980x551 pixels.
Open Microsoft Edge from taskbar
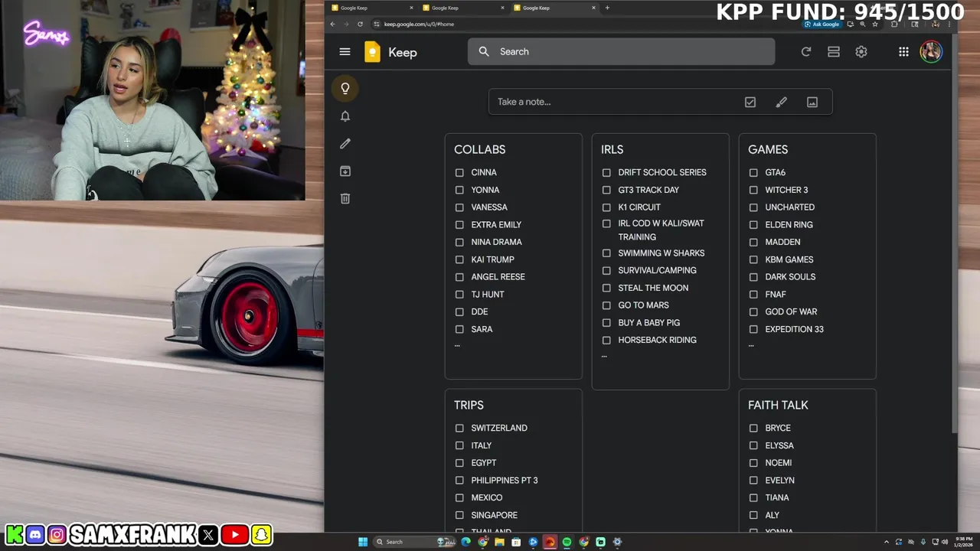(465, 542)
